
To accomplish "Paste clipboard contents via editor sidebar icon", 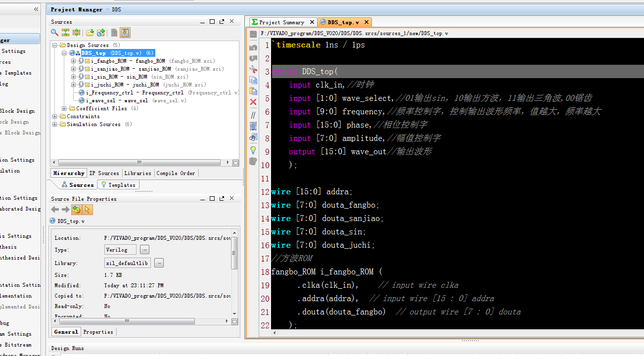I will 253,91.
